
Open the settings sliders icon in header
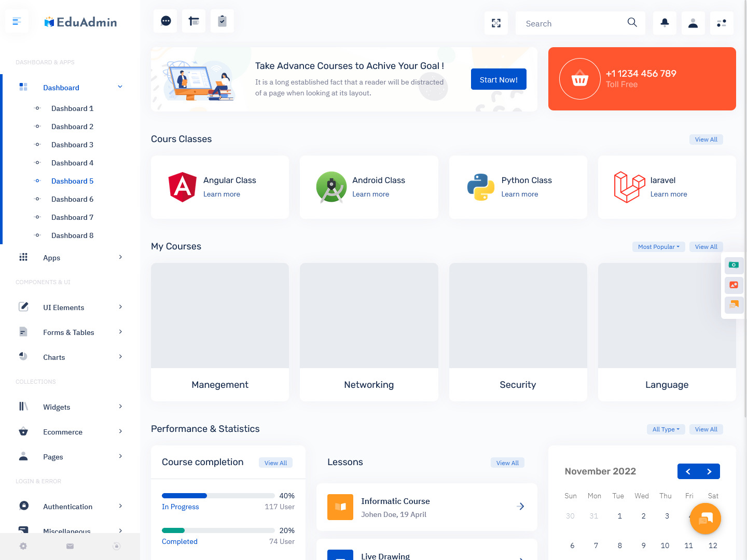tap(722, 23)
